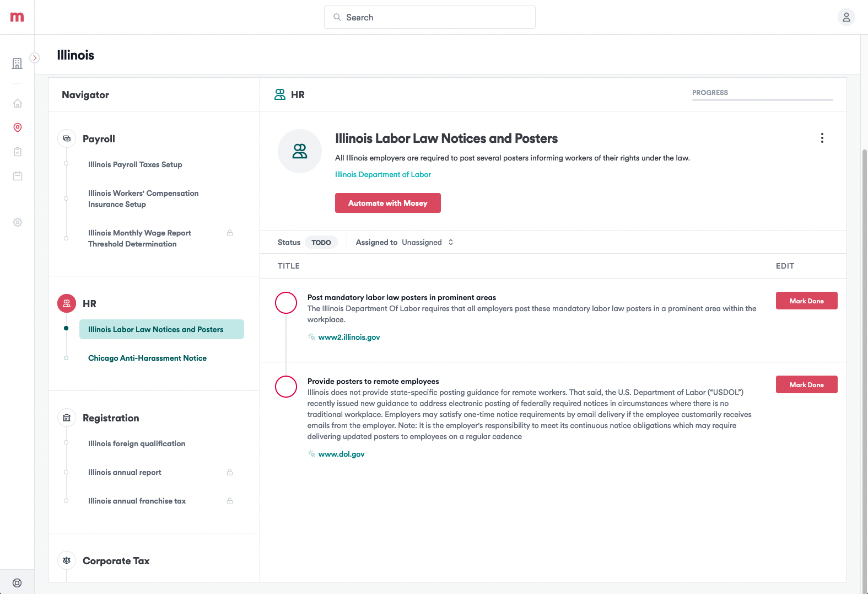Open the calendar icon in the left sidebar
The width and height of the screenshot is (868, 594).
click(17, 176)
